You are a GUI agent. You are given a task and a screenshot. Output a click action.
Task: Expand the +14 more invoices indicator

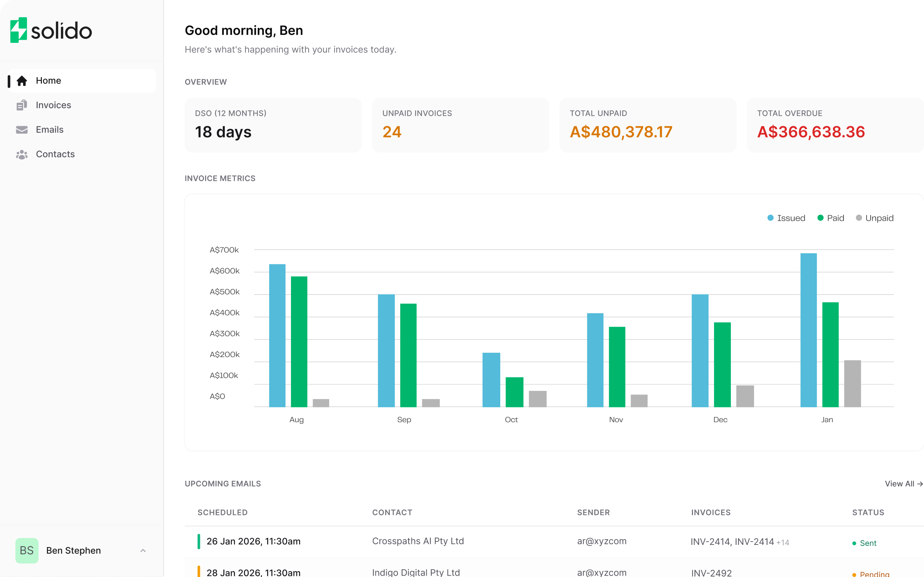point(783,542)
